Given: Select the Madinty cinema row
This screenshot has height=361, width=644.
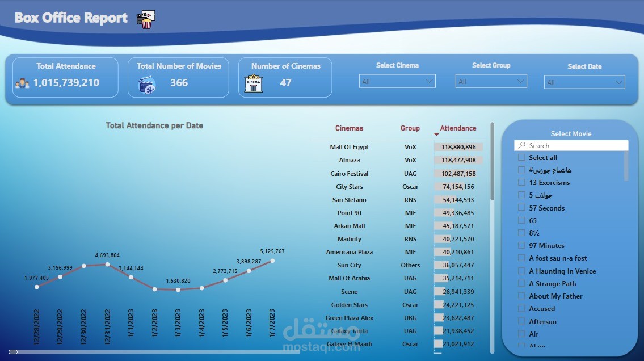Looking at the screenshot, I should pyautogui.click(x=397, y=239).
